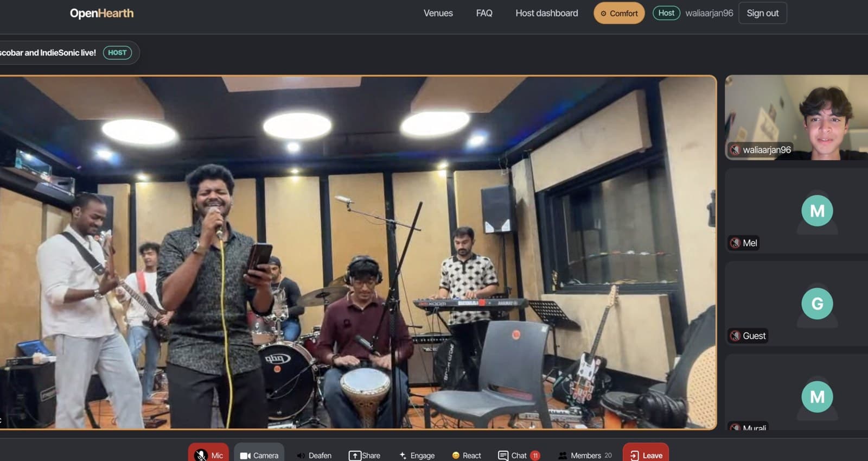
Task: Sign out of the account
Action: coord(762,13)
